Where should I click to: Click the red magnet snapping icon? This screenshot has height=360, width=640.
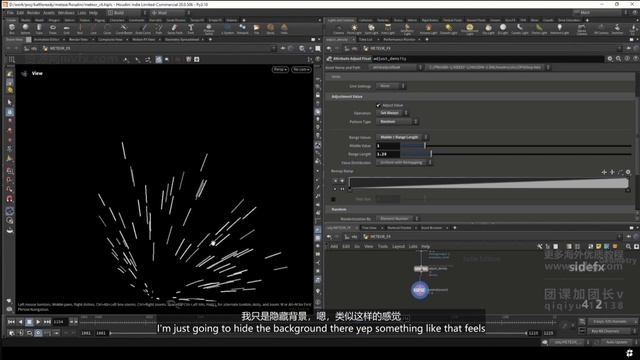point(10,199)
